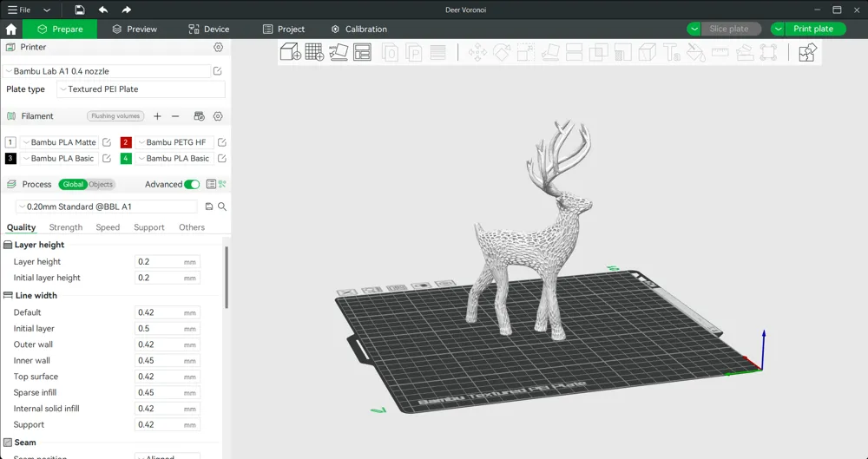Click the compare presets icon beside Advanced
Image resolution: width=868 pixels, height=459 pixels.
pyautogui.click(x=222, y=184)
